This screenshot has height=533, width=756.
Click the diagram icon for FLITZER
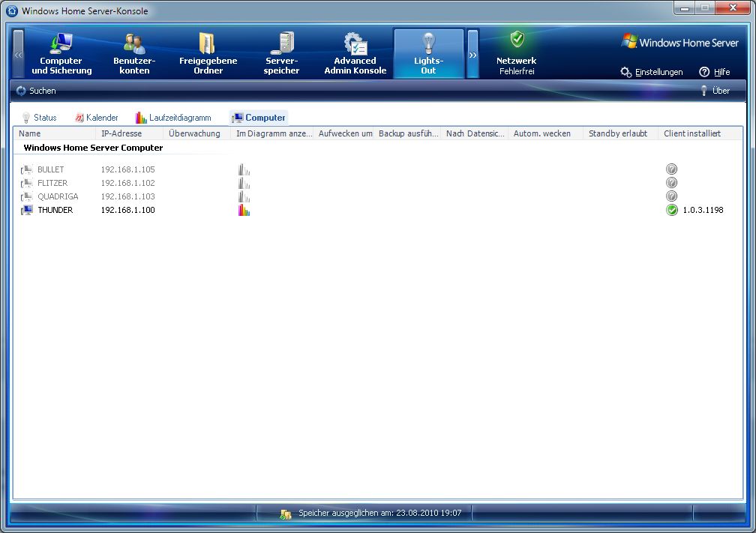tap(244, 183)
